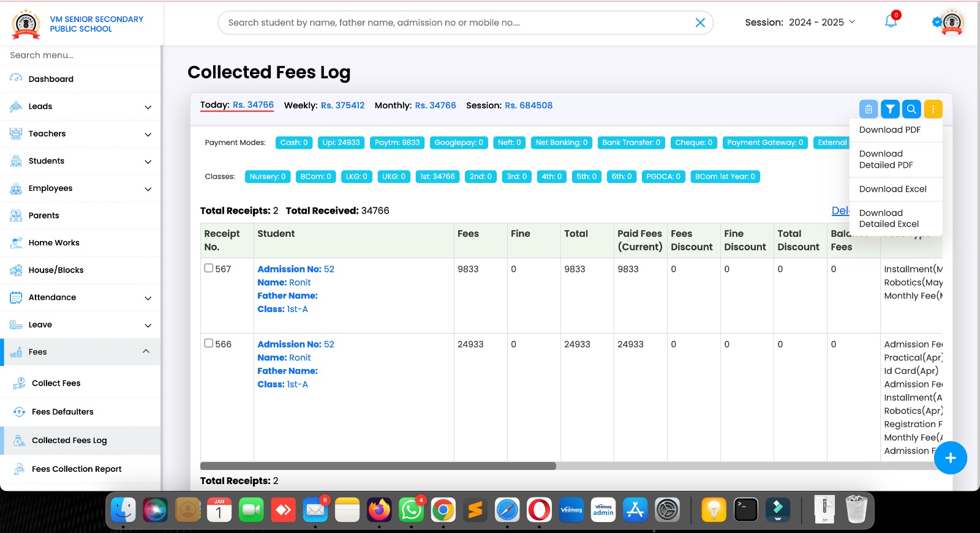
Task: Open Admission No: 52 link in receipt 567
Action: (296, 269)
